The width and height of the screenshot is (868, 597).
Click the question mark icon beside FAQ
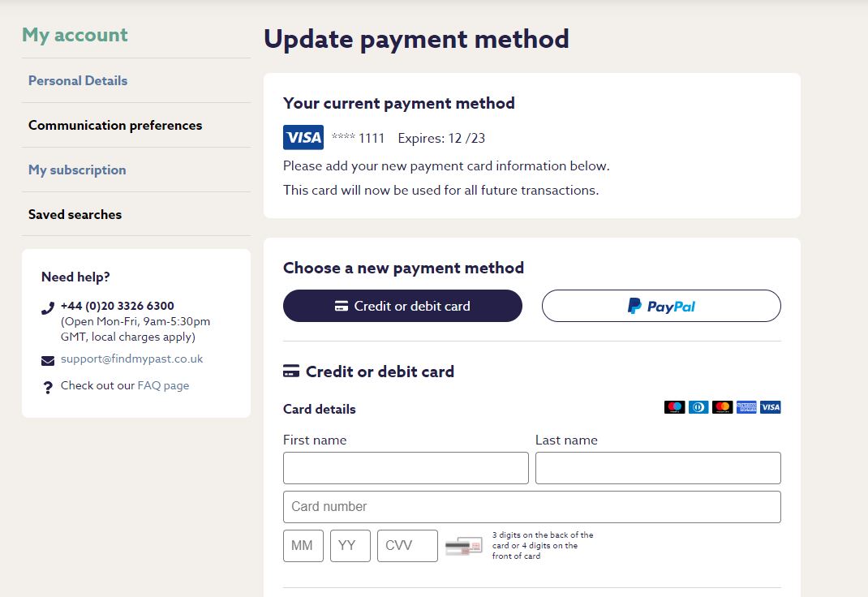pyautogui.click(x=48, y=388)
